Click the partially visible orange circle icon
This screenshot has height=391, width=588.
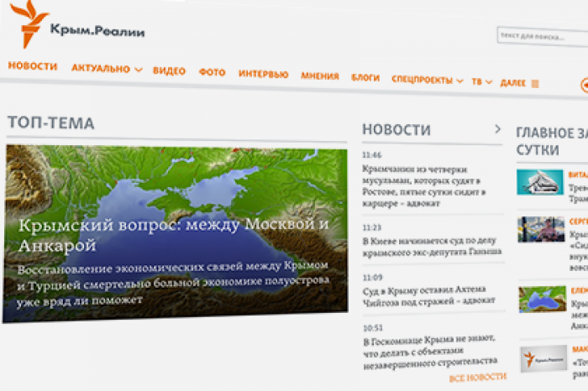(x=585, y=85)
